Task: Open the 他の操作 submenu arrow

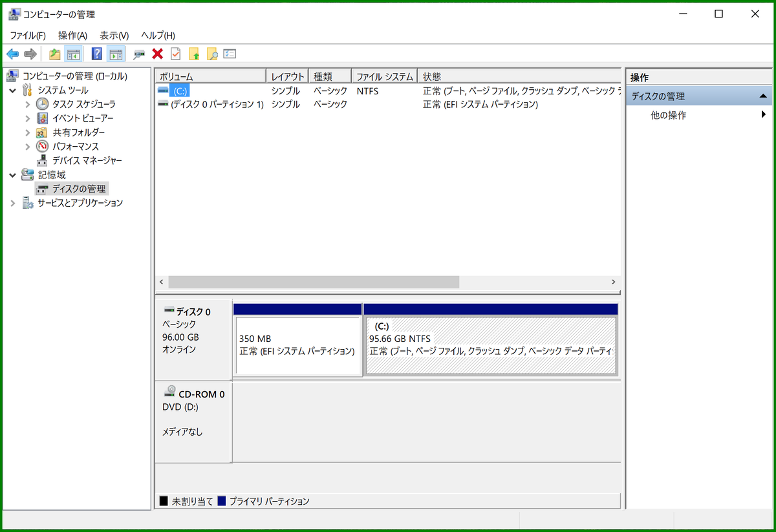Action: click(764, 115)
